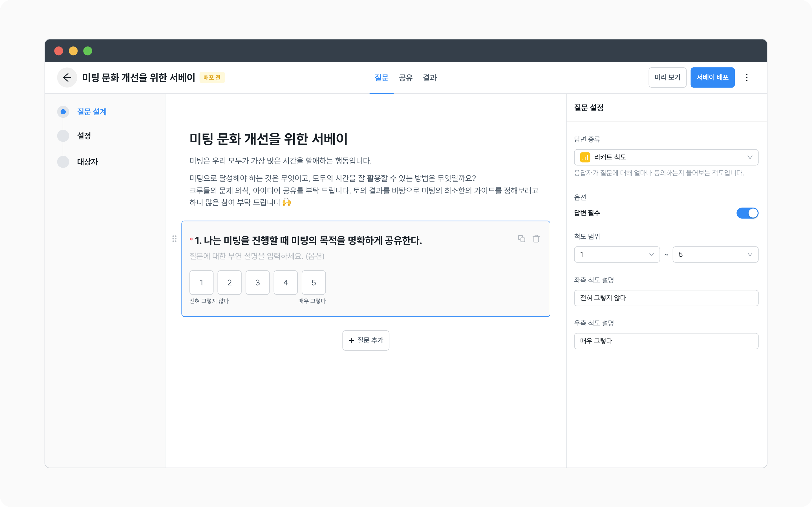Click the yellow traffic light window control
The height and width of the screenshot is (507, 812).
tap(74, 50)
